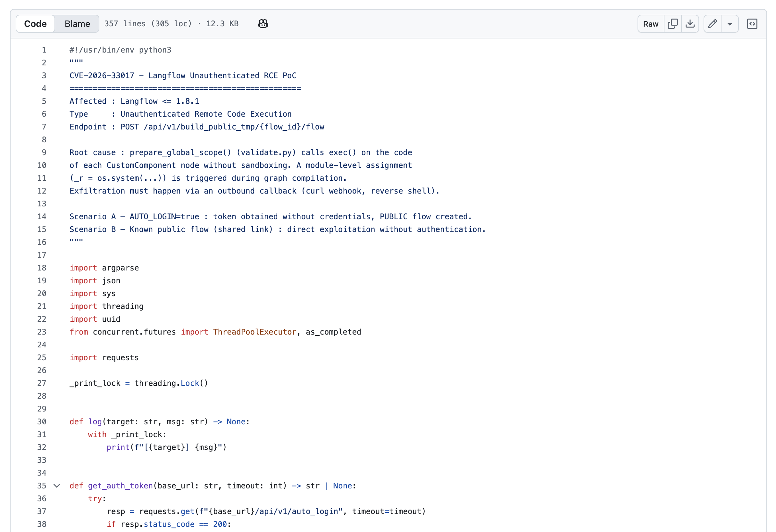
Task: Click the 'import argparse' line
Action: pyautogui.click(x=104, y=268)
